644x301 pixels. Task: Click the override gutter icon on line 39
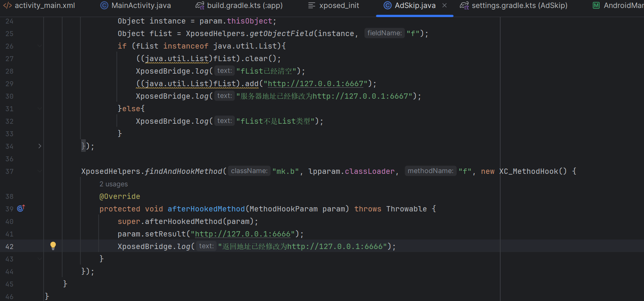21,208
